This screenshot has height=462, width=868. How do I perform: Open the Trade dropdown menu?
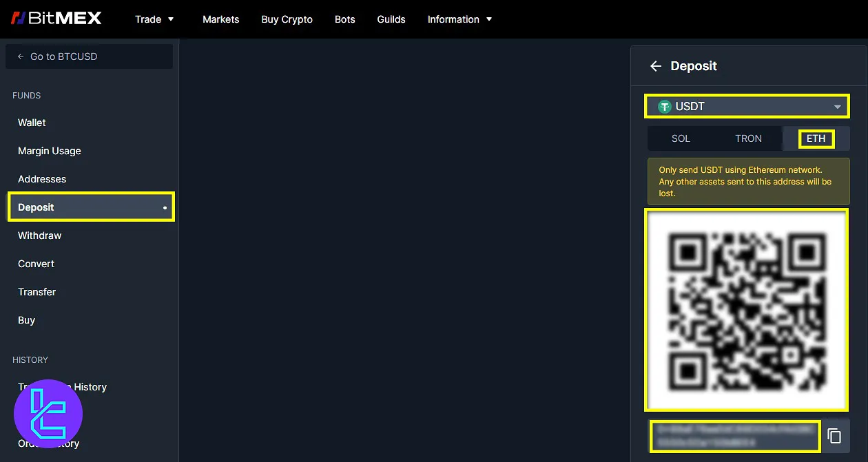click(x=154, y=19)
